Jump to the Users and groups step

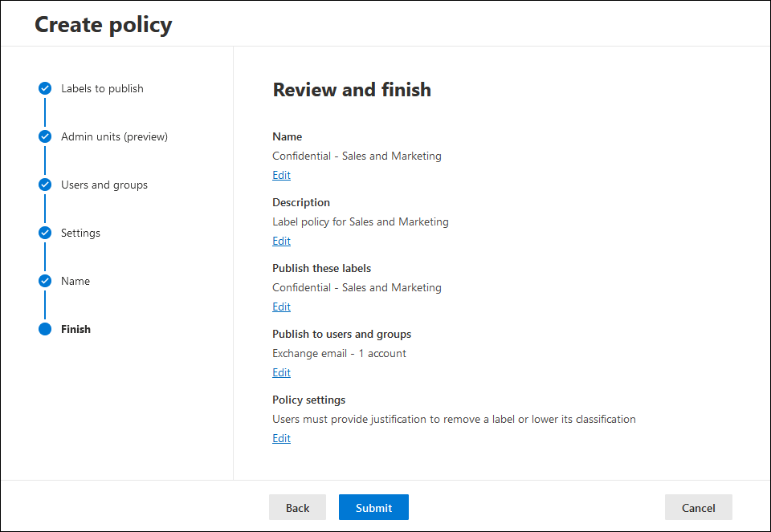104,185
